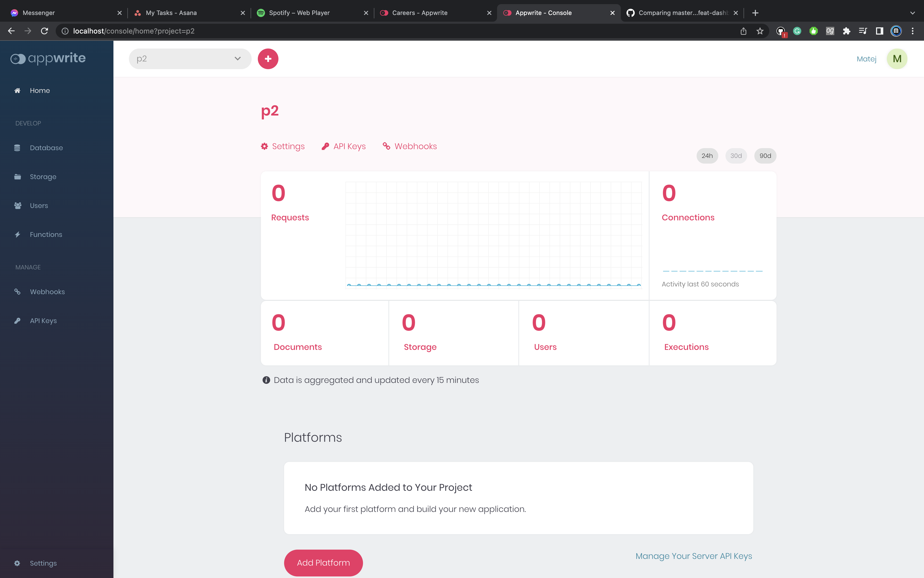Open a new browser tab
Viewport: 924px width, 578px height.
point(755,13)
